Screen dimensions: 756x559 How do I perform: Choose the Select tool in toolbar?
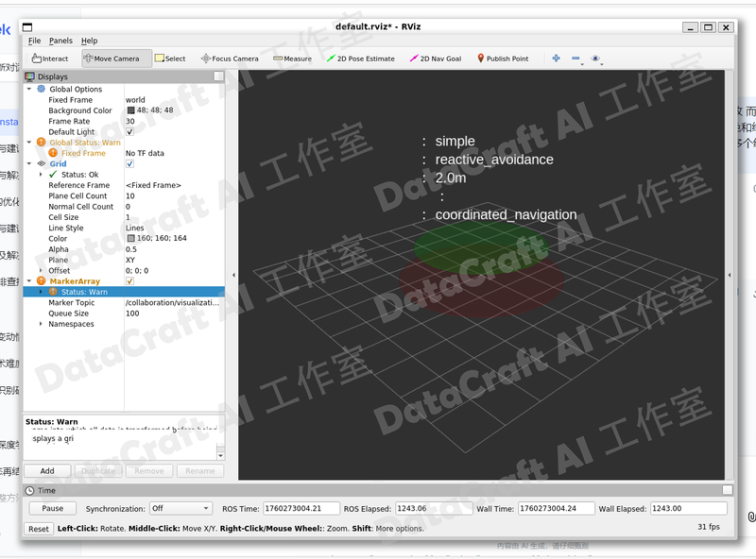tap(170, 59)
